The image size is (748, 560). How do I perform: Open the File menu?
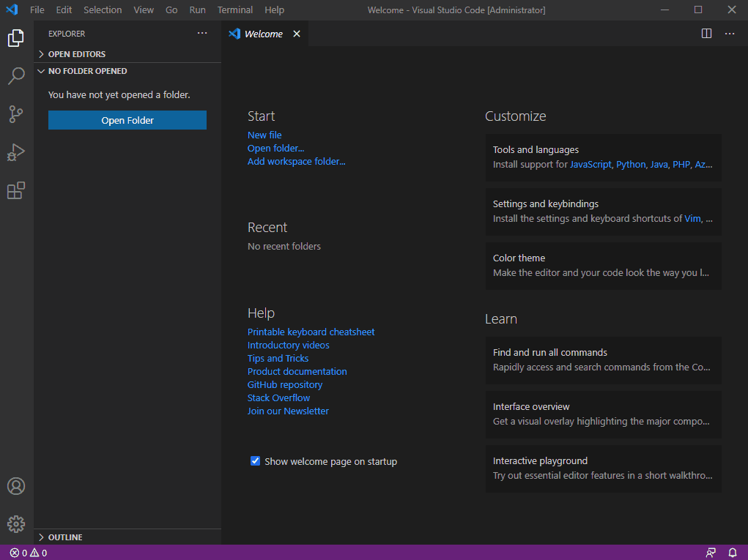pos(37,10)
